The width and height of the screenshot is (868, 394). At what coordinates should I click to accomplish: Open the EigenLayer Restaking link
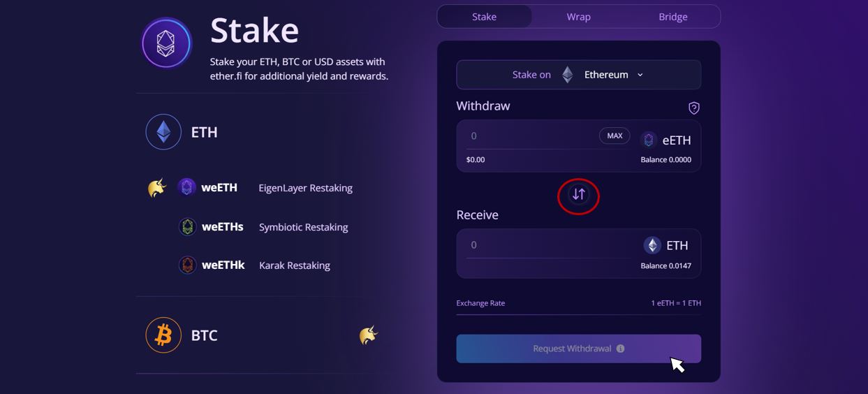point(305,188)
